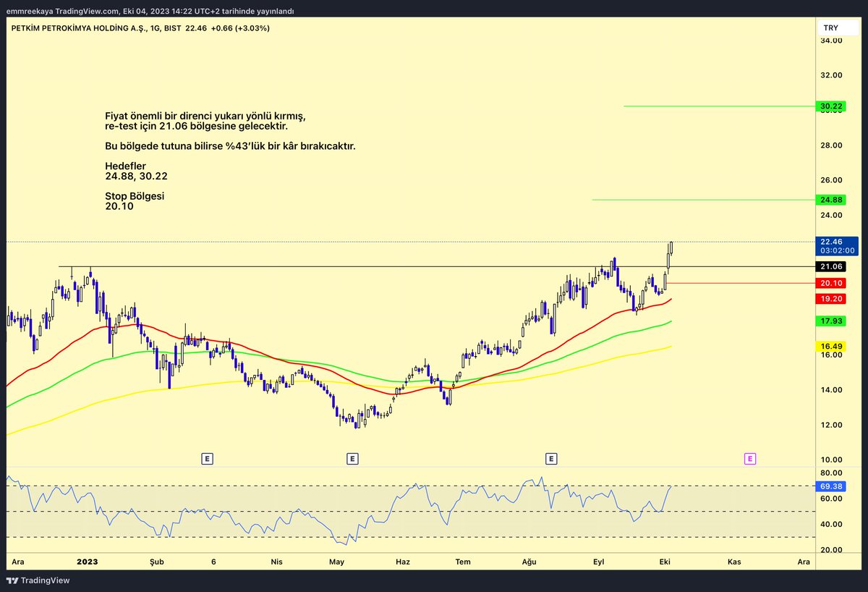Click the 40.00 RSI axis value
Viewport: 868px width, 592px height.
click(x=831, y=524)
